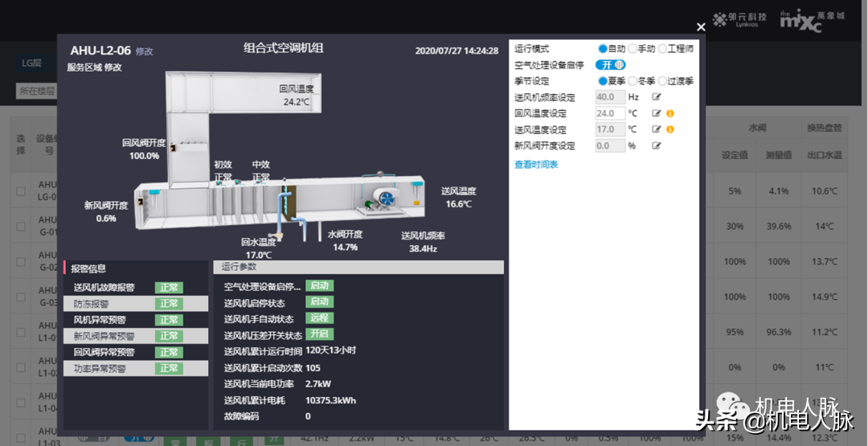
Task: Select 过渡季 season radio button
Action: pos(662,81)
